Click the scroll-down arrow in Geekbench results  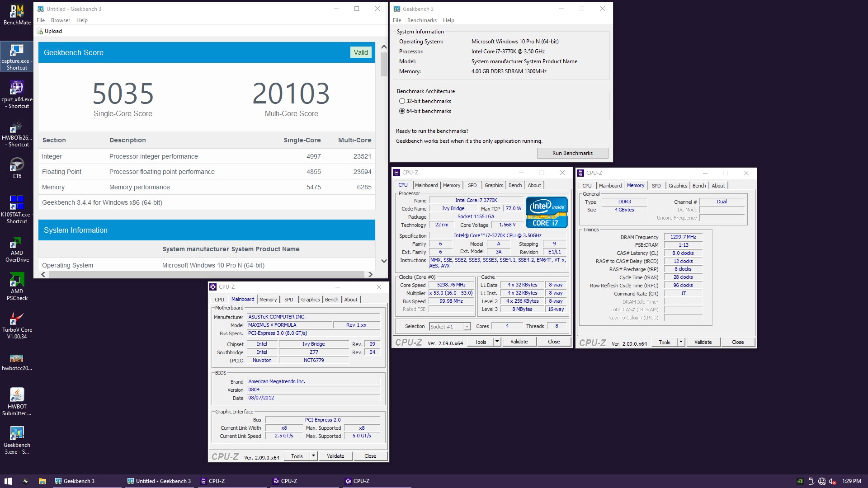click(x=384, y=261)
